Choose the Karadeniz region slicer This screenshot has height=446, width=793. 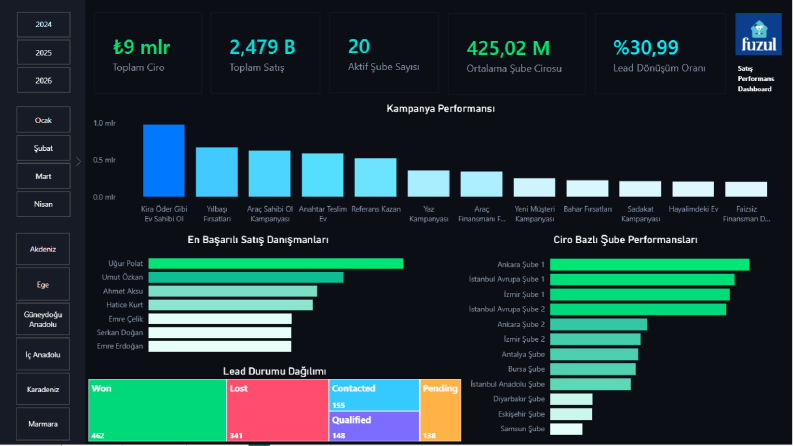click(43, 389)
